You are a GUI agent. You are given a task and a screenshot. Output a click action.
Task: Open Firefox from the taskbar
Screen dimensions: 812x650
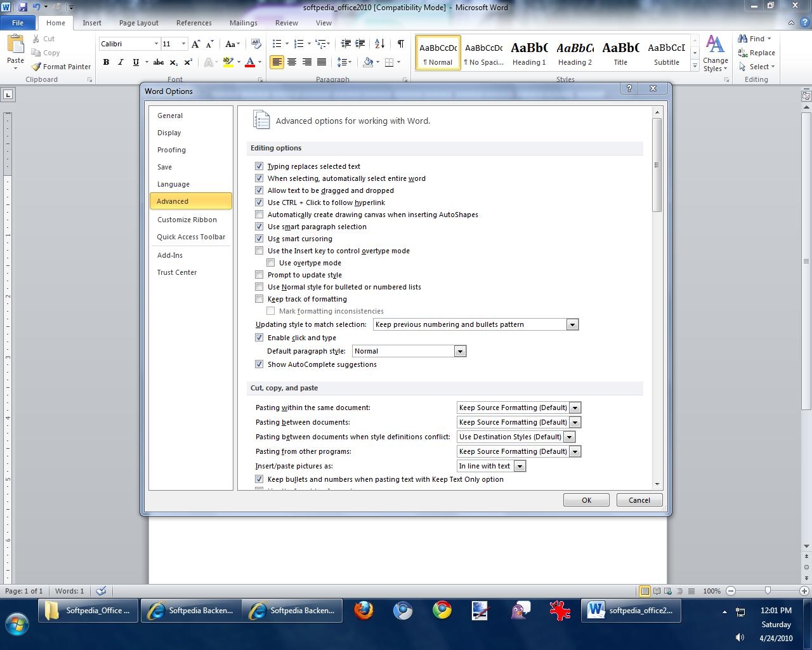(x=363, y=611)
